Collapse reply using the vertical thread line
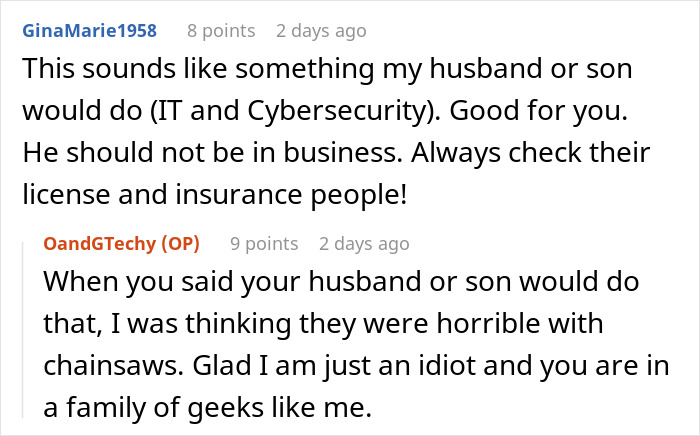700x436 pixels. click(23, 330)
